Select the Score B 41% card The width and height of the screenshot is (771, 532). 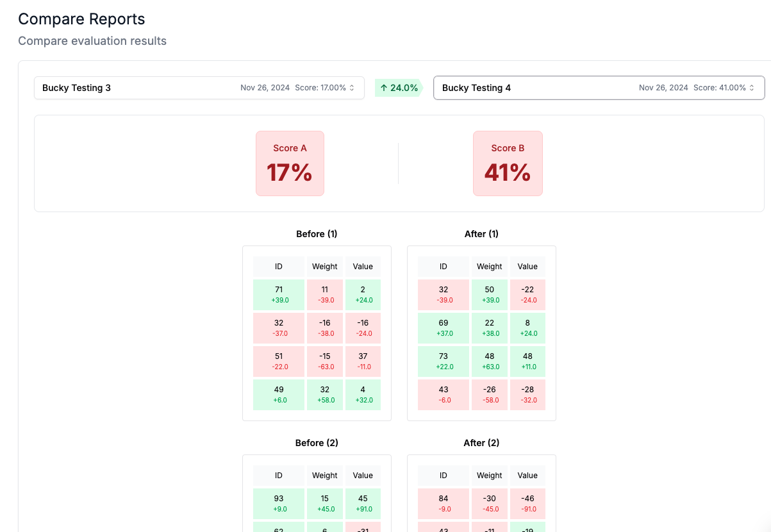tap(508, 163)
